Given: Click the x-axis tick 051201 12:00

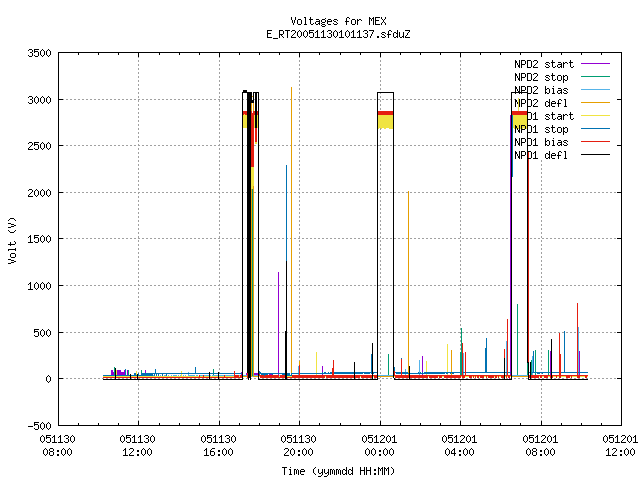Looking at the screenshot, I should click(x=620, y=446).
